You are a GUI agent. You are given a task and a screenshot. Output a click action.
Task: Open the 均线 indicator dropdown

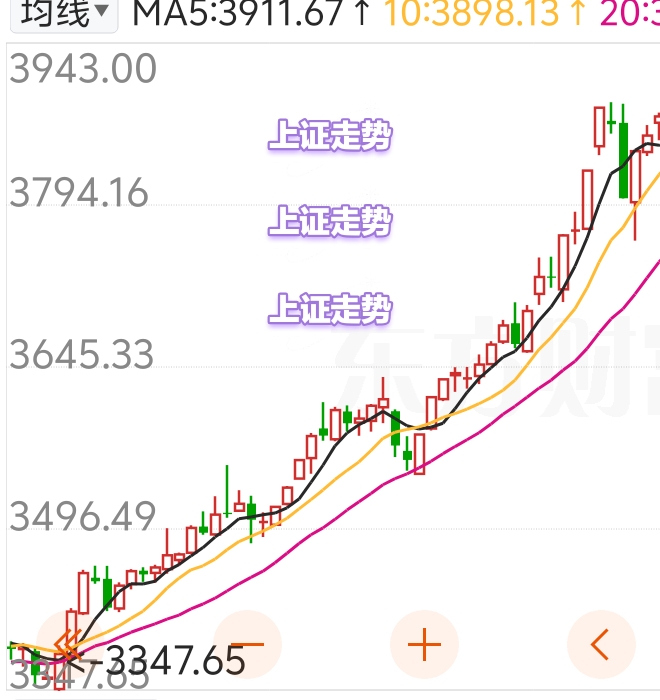(x=64, y=13)
